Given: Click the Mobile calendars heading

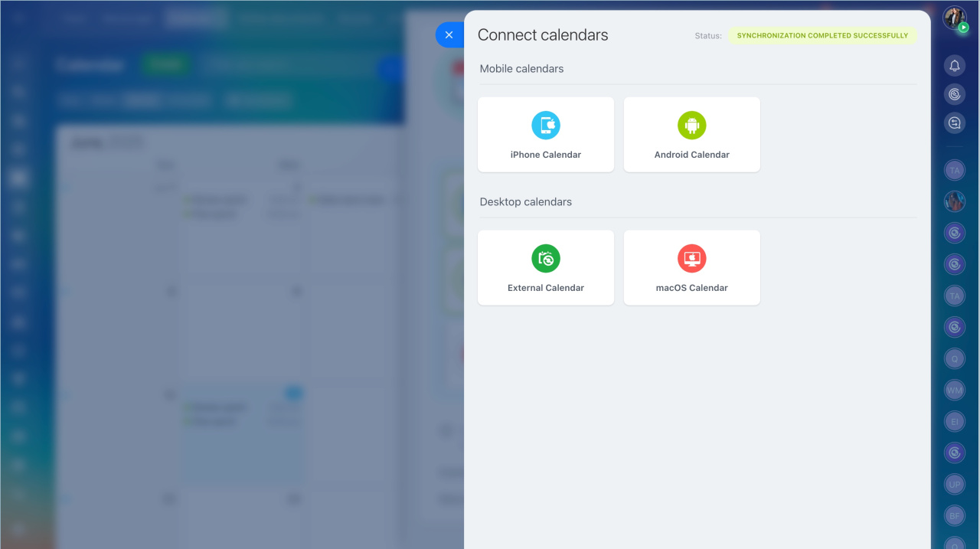Looking at the screenshot, I should click(x=521, y=69).
